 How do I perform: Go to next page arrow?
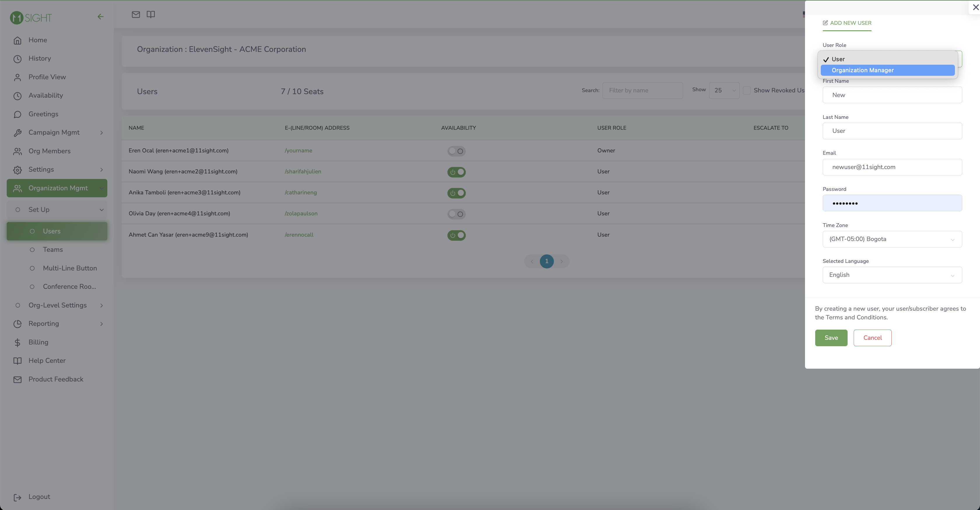pyautogui.click(x=561, y=261)
